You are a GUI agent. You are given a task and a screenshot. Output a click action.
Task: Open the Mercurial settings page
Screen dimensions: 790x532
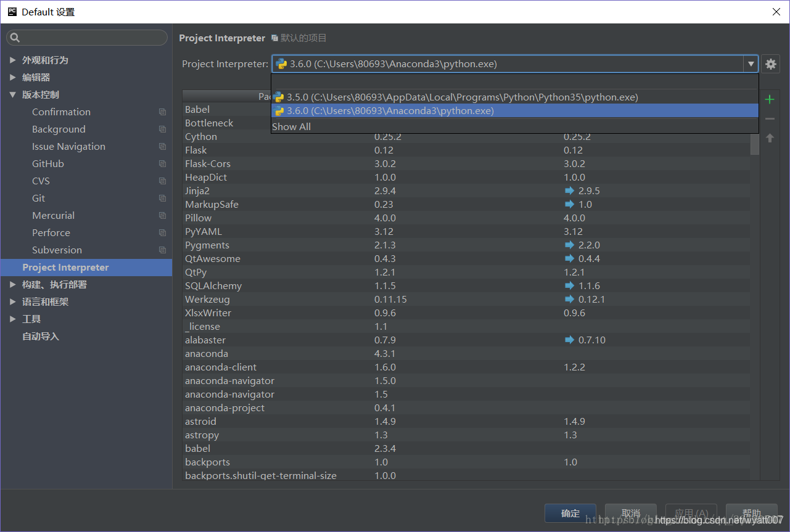coord(53,216)
